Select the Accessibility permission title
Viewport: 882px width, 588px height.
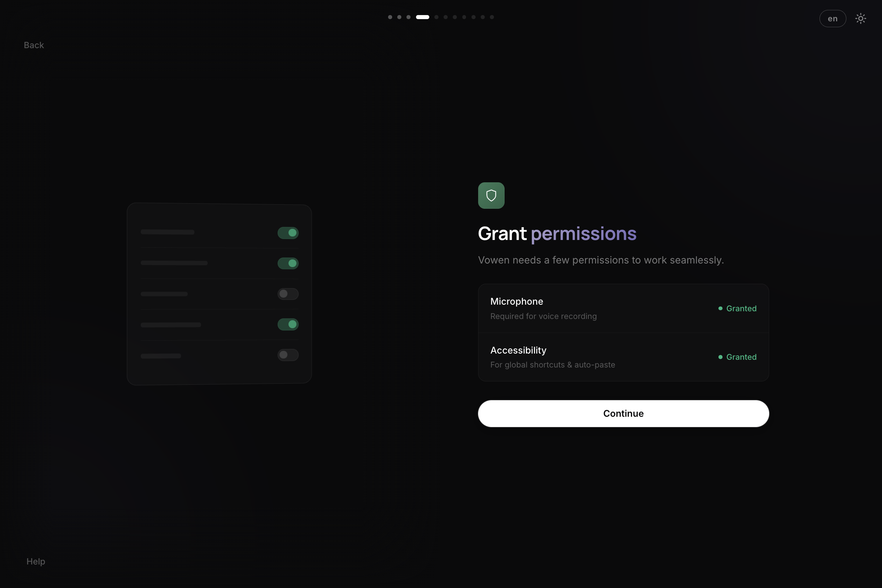[518, 350]
